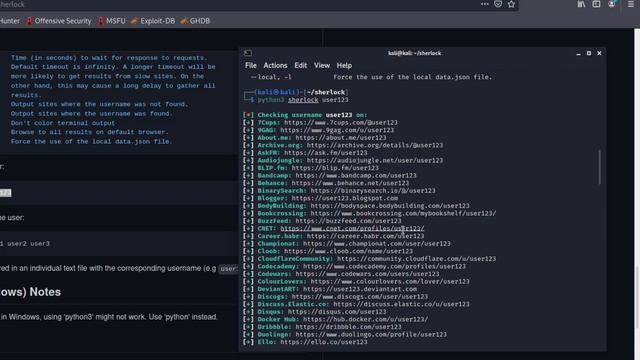Click the Bookcrossing result URL
Image resolution: width=640 pixels, height=360 pixels.
point(403,213)
